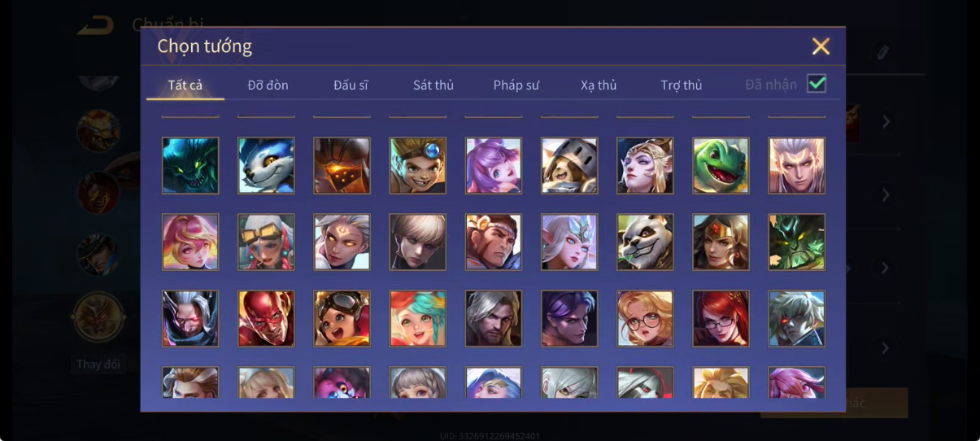Pick the teal-haired smiling girl hero
The width and height of the screenshot is (980, 441).
(x=417, y=318)
